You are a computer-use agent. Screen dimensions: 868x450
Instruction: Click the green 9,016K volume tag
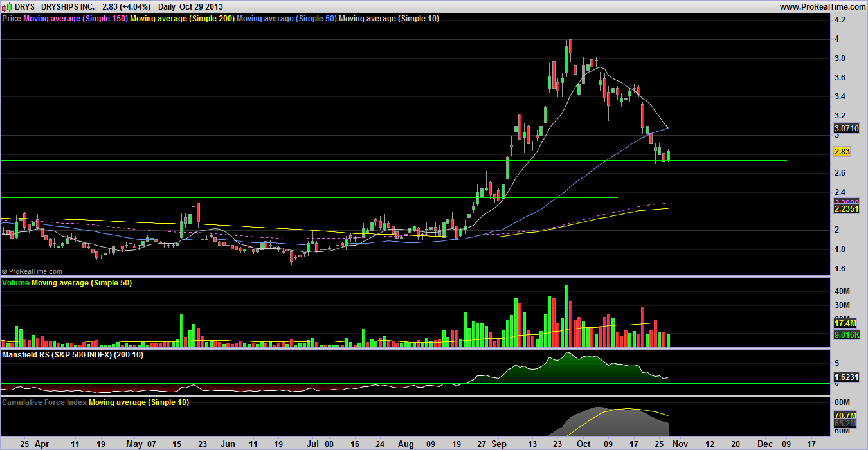846,335
